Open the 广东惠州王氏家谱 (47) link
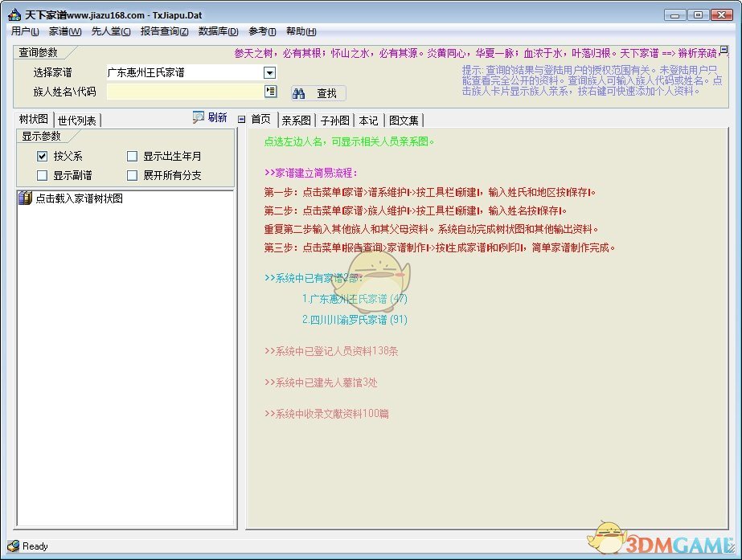Viewport: 742px width, 560px height. click(x=355, y=298)
